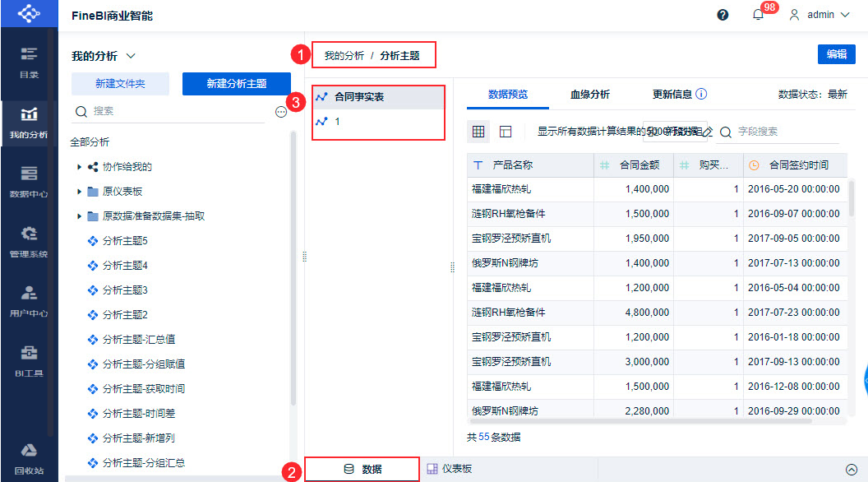868x482 pixels.
Task: Click the text type icon of 产品名称
Action: pyautogui.click(x=478, y=165)
